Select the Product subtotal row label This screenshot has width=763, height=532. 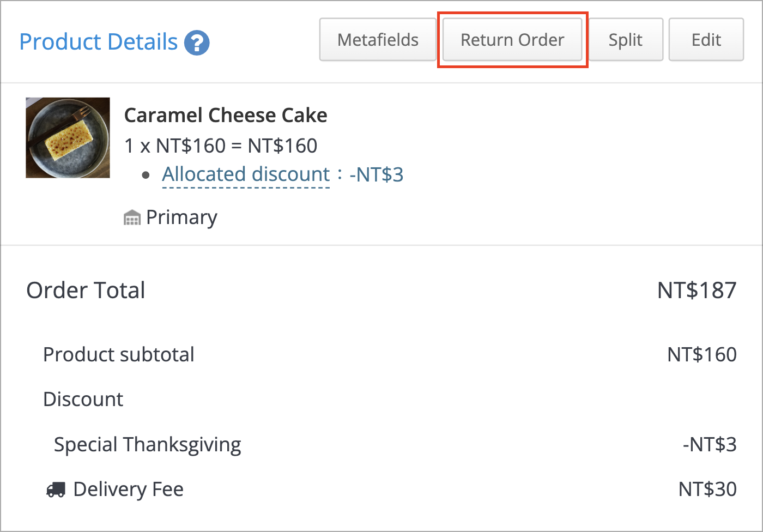point(119,354)
